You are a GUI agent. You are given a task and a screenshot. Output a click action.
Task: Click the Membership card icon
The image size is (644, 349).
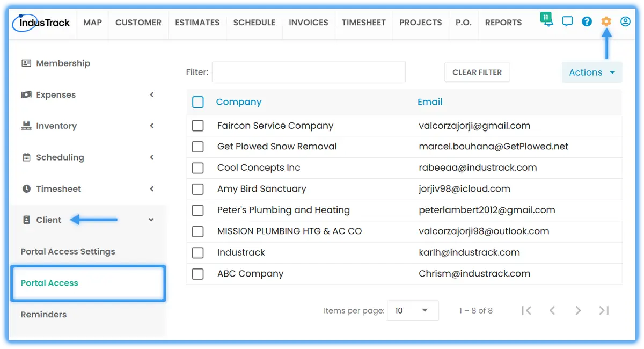click(x=26, y=63)
